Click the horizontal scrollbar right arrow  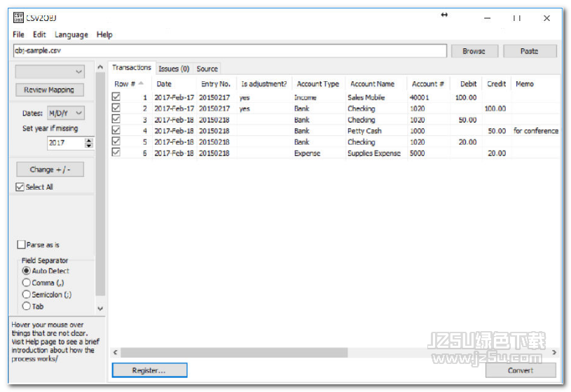[554, 352]
